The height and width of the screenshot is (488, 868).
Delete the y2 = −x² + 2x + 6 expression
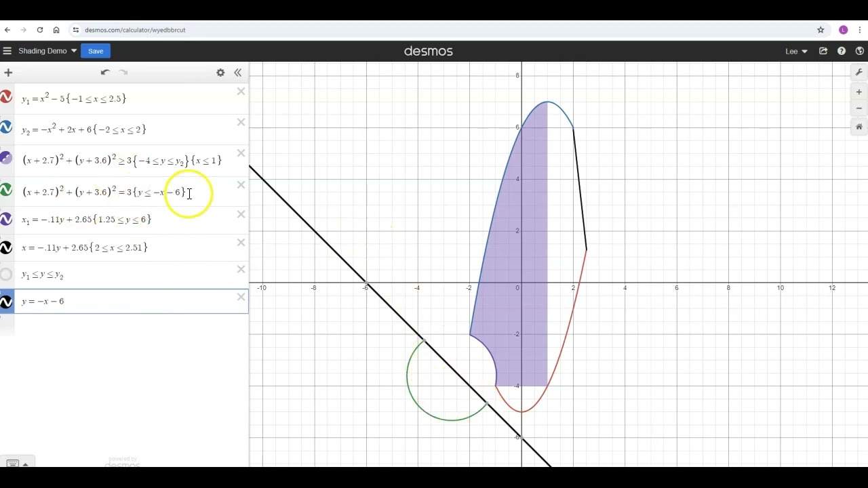[241, 123]
